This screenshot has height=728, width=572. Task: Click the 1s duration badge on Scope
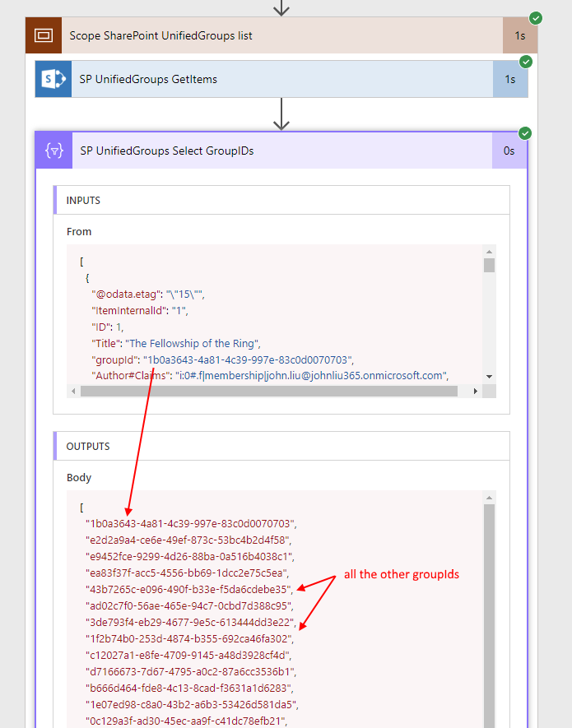tap(519, 35)
